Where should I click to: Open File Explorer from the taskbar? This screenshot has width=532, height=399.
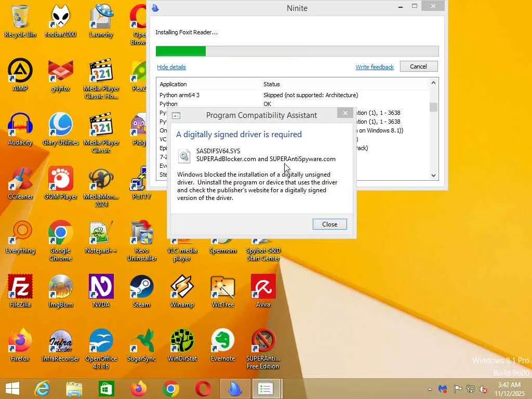74,389
